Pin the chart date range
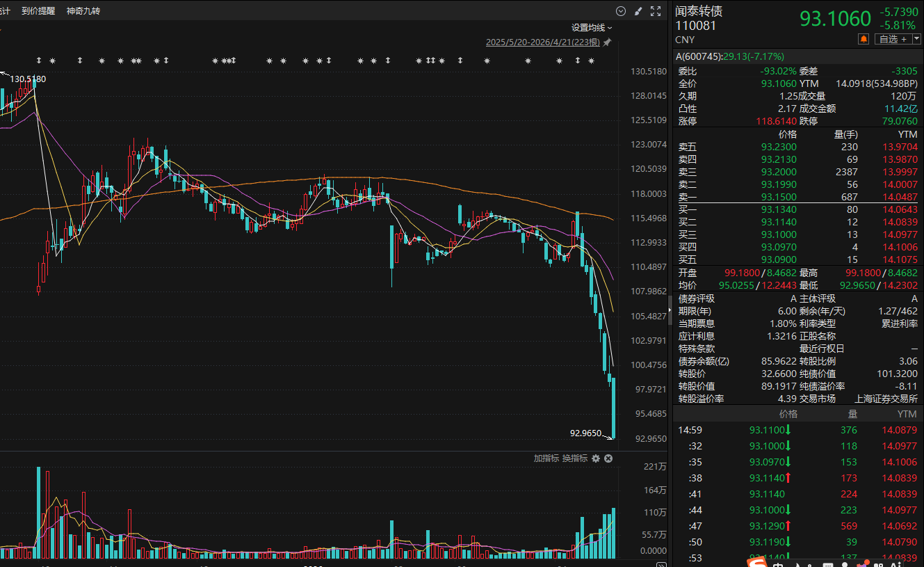The height and width of the screenshot is (567, 924). tap(607, 42)
